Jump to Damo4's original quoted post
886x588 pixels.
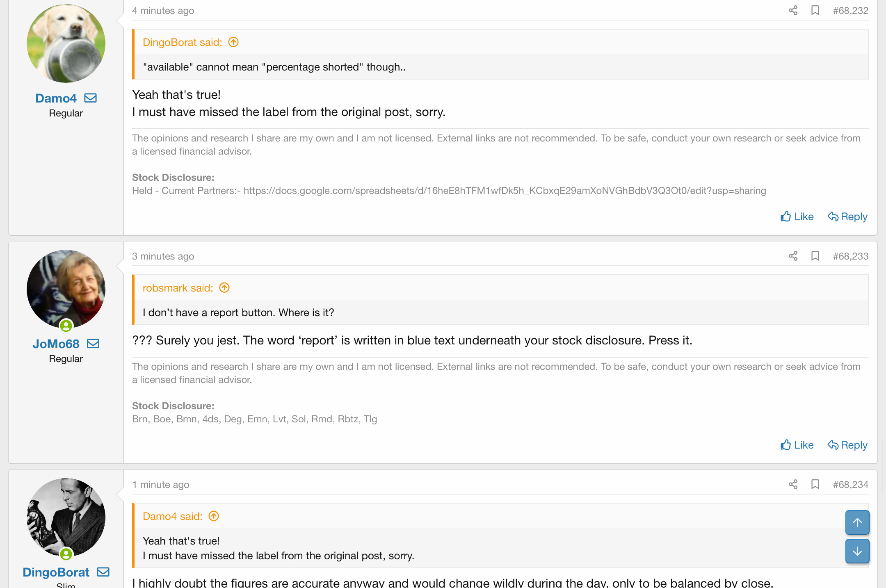point(214,516)
